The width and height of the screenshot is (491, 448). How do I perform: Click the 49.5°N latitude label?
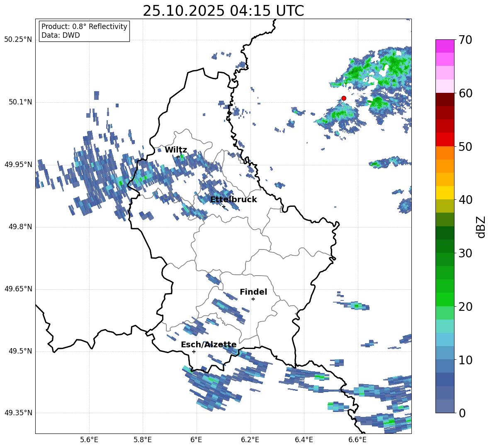[20, 351]
